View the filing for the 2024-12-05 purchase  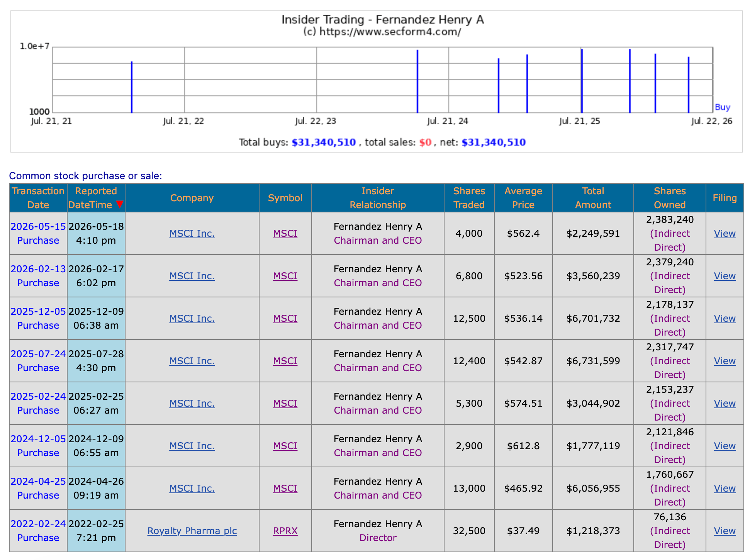pos(725,446)
